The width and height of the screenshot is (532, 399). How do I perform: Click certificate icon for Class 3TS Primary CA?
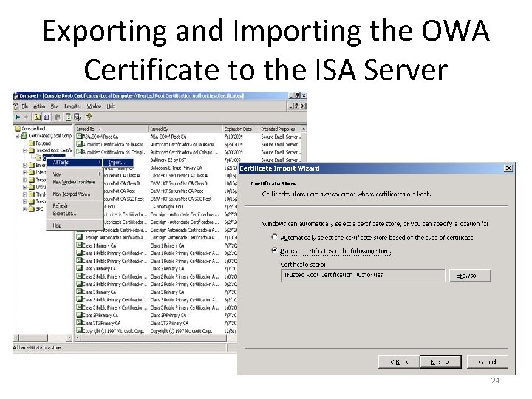79,323
